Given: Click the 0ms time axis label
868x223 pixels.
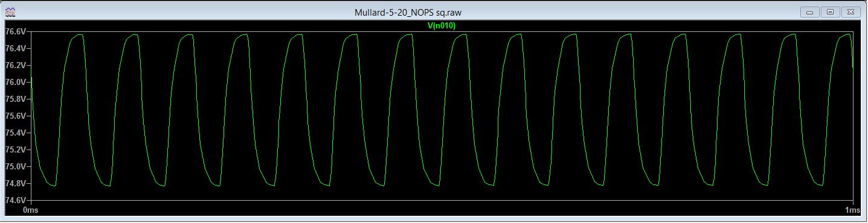Looking at the screenshot, I should 31,210.
